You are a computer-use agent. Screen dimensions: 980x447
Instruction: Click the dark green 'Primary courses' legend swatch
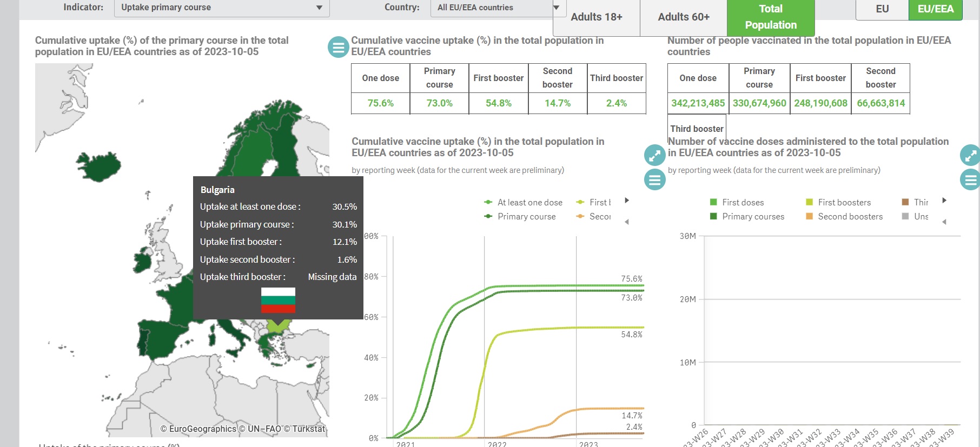pos(713,216)
